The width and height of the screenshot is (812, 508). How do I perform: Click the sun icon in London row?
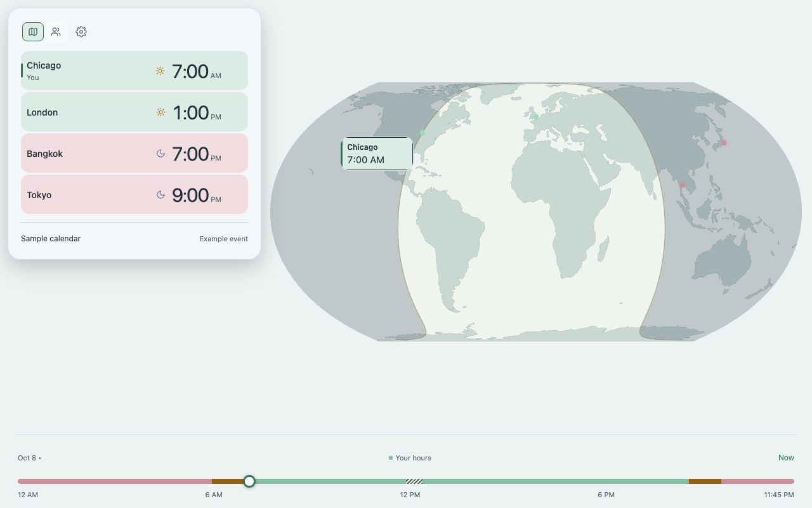click(x=160, y=112)
